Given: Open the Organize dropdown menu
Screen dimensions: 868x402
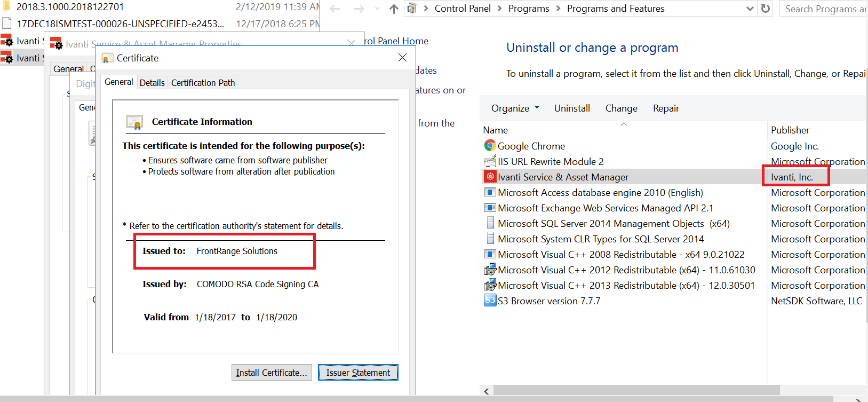Looking at the screenshot, I should [515, 108].
